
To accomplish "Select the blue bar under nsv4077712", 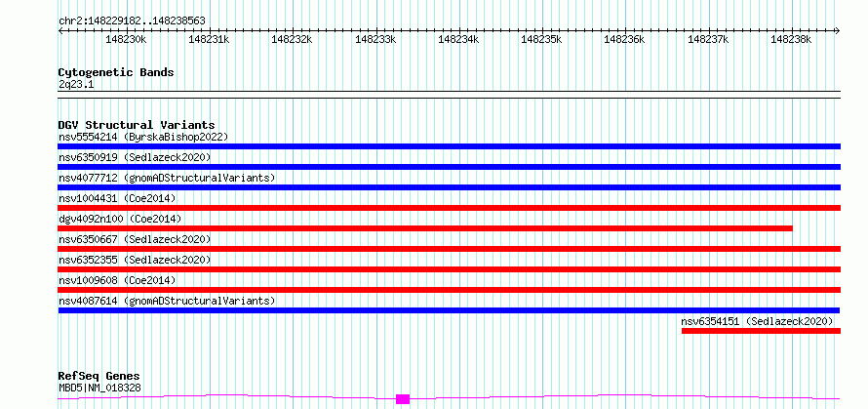I will point(449,187).
